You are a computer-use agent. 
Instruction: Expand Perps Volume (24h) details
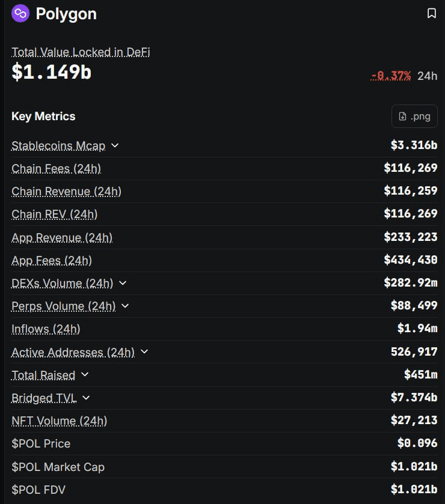point(125,306)
